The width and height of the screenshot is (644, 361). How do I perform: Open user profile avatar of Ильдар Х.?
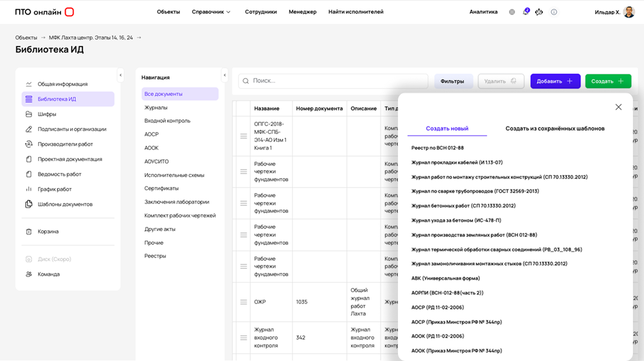pos(629,12)
